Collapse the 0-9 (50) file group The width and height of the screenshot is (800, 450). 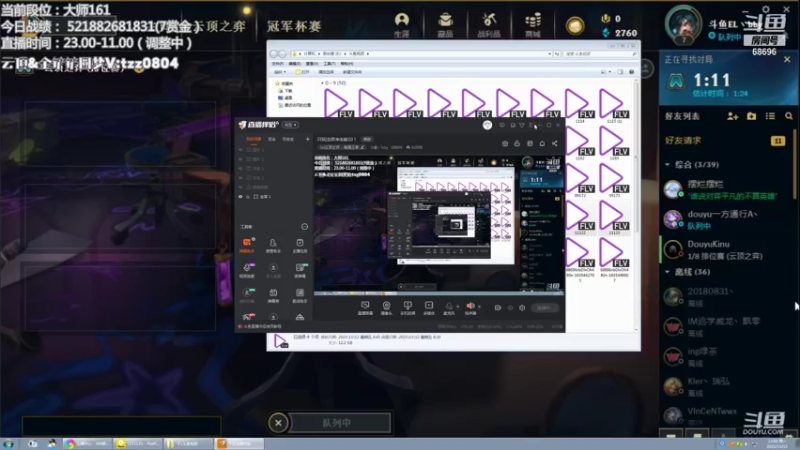click(322, 83)
